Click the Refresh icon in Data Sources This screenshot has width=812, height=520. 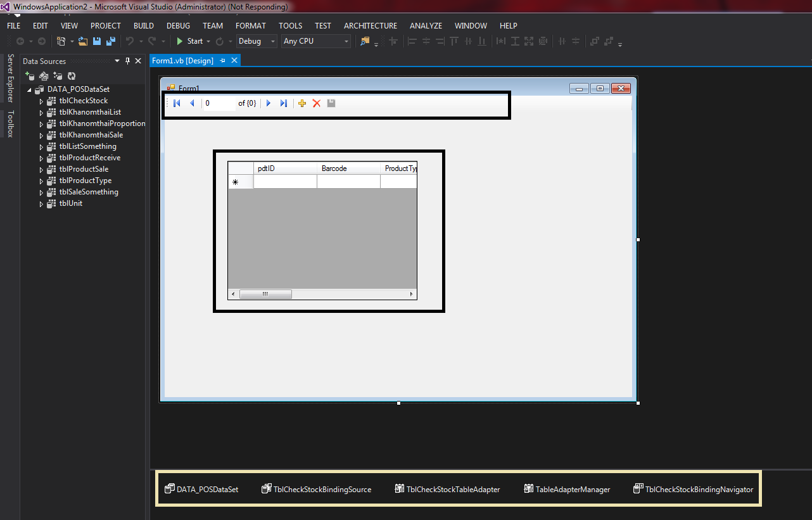[72, 76]
